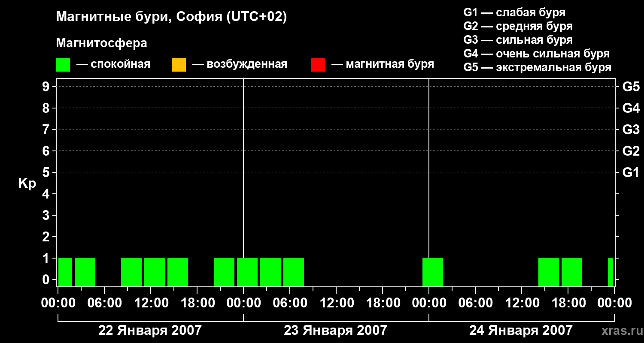
Task: Click the '— возбужденная' legend label
Action: point(240,65)
